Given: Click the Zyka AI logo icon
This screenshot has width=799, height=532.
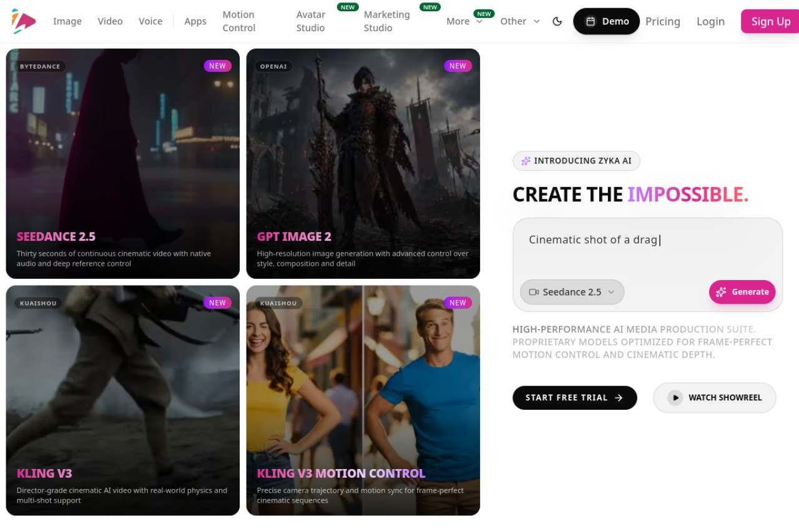Looking at the screenshot, I should (x=23, y=21).
